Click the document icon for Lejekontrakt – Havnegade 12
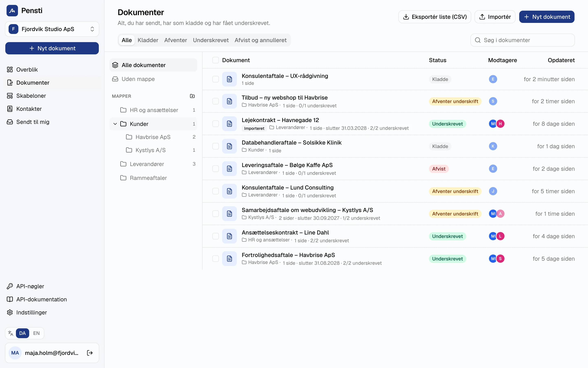588x368 pixels. click(x=229, y=124)
